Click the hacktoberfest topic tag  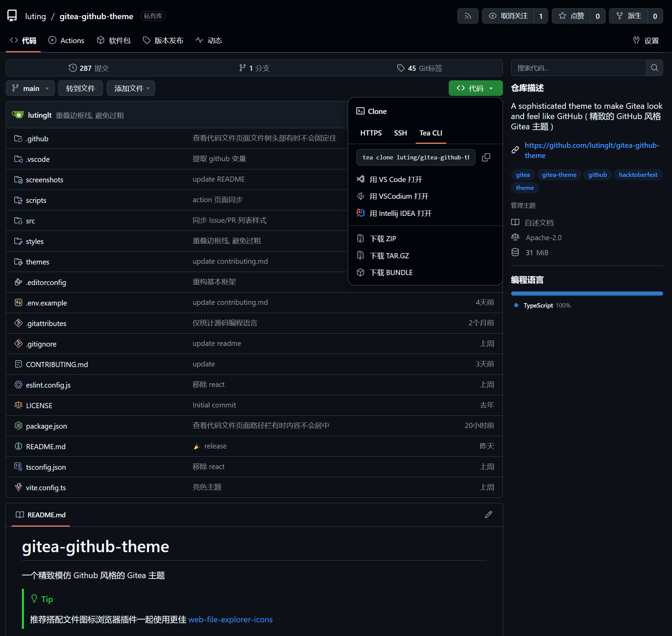(638, 175)
